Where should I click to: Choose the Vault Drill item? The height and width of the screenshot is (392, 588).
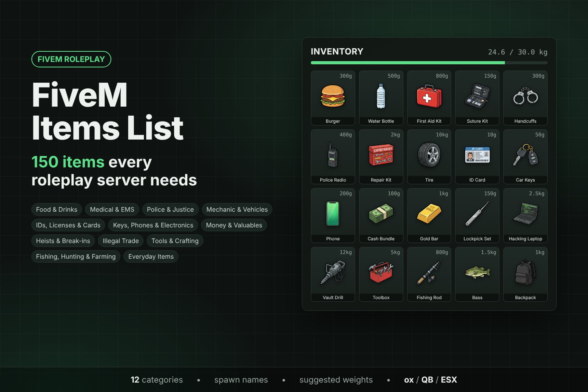tap(333, 274)
